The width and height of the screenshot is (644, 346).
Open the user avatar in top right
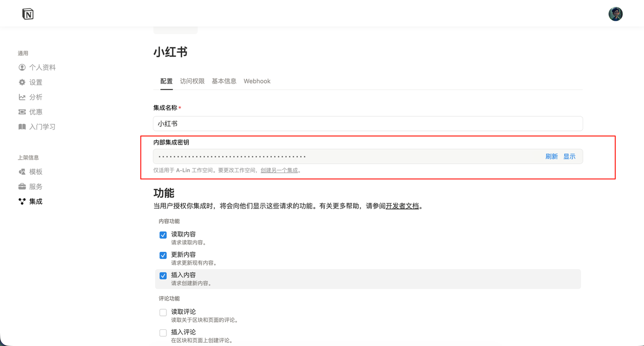click(x=615, y=14)
